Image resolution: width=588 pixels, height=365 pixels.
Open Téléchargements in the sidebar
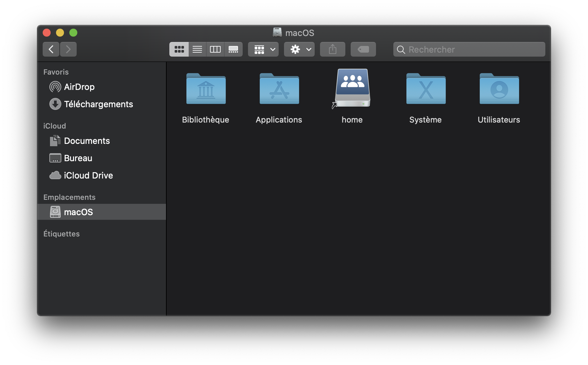pos(102,104)
